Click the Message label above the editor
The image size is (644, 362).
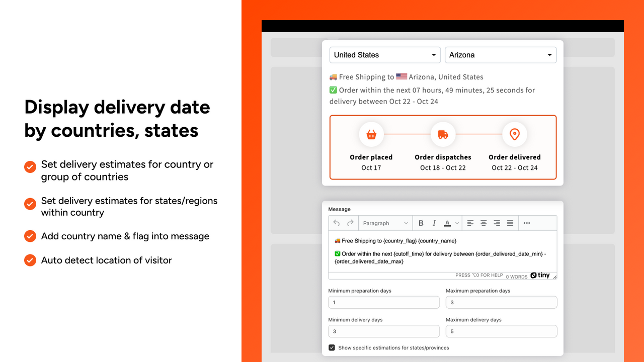[340, 209]
